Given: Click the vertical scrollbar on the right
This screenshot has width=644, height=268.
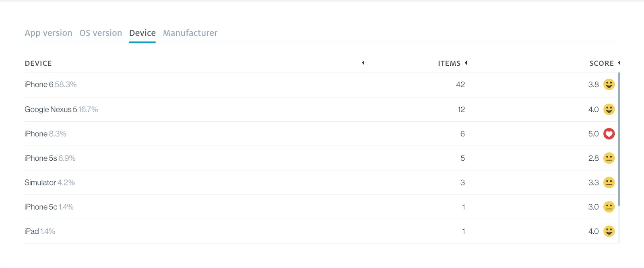Looking at the screenshot, I should tap(619, 141).
